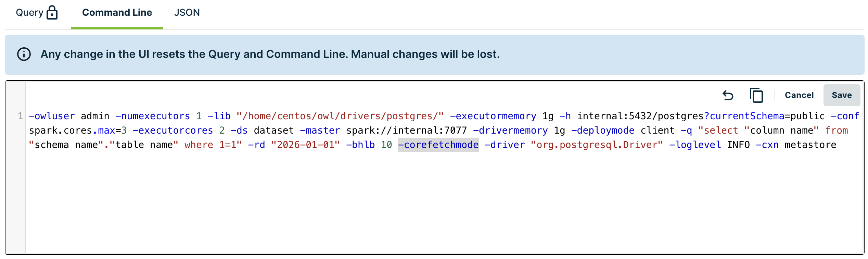This screenshot has height=259, width=868.
Task: Select the Command Line tab
Action: tap(117, 13)
